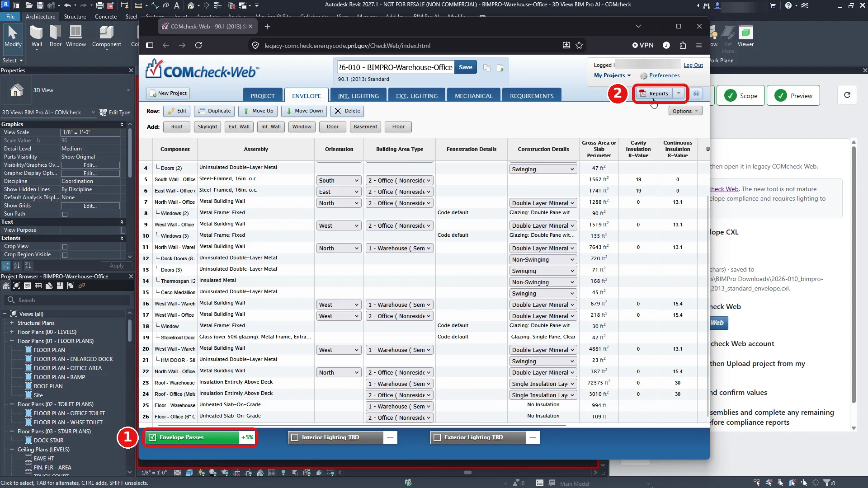Open the REQUIREMENTS tab

pyautogui.click(x=532, y=95)
